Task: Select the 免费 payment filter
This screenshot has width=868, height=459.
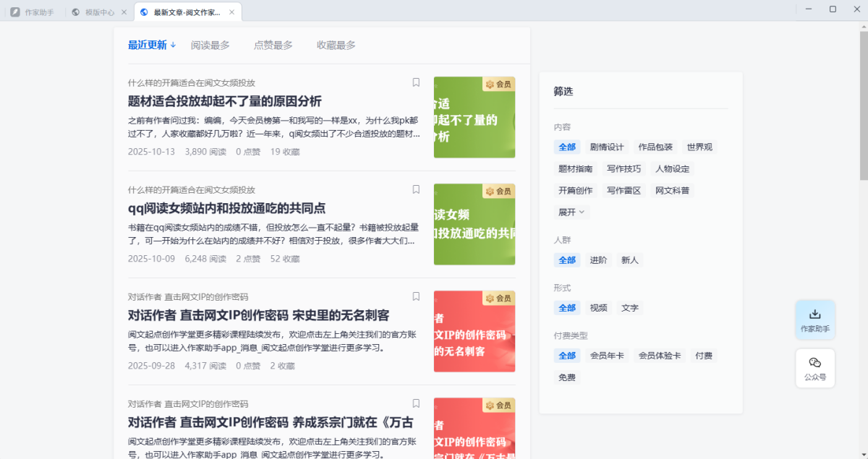Action: click(567, 377)
